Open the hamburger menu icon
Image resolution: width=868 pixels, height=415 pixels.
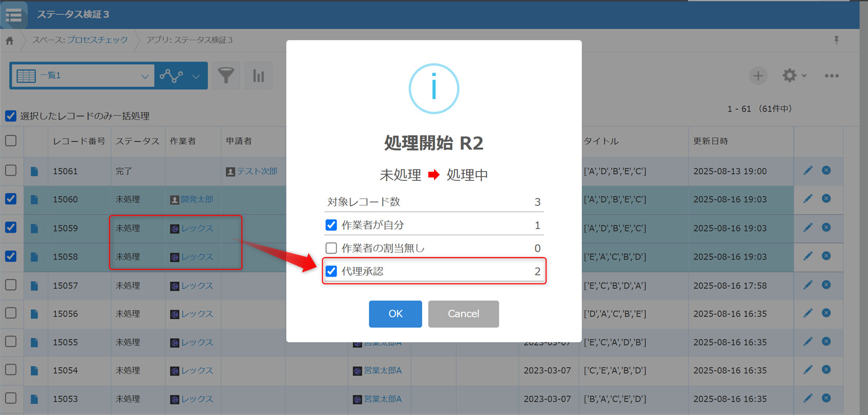[x=14, y=15]
